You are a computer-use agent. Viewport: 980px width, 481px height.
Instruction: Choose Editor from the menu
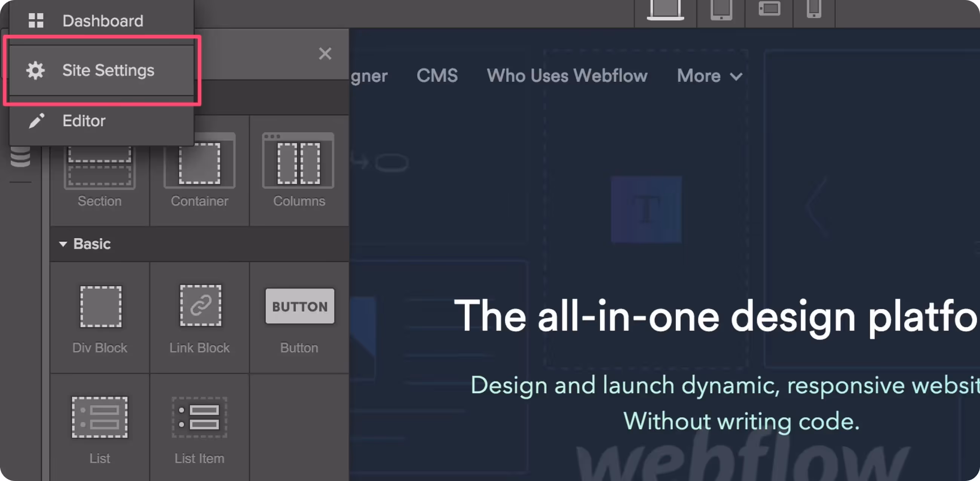pos(84,121)
